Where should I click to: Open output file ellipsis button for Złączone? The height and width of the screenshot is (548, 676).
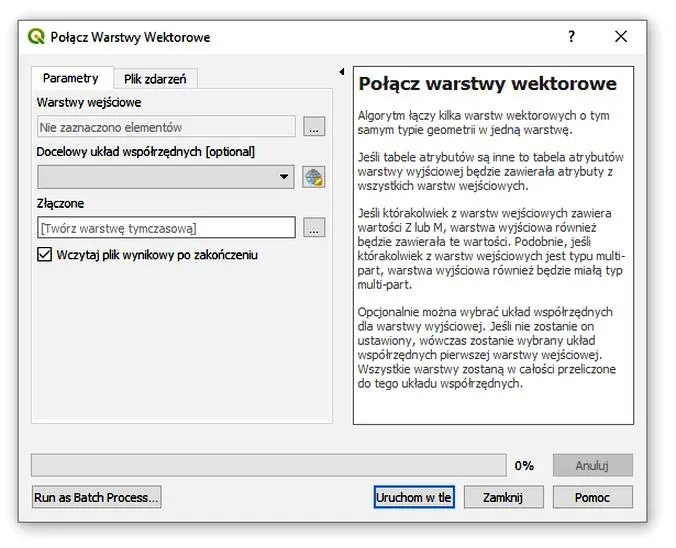pos(314,228)
